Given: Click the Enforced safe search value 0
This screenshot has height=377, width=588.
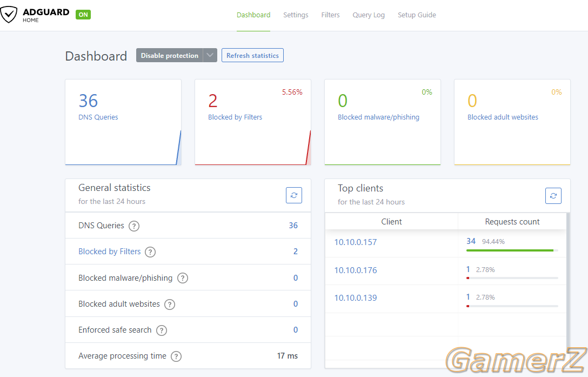Looking at the screenshot, I should tap(296, 330).
